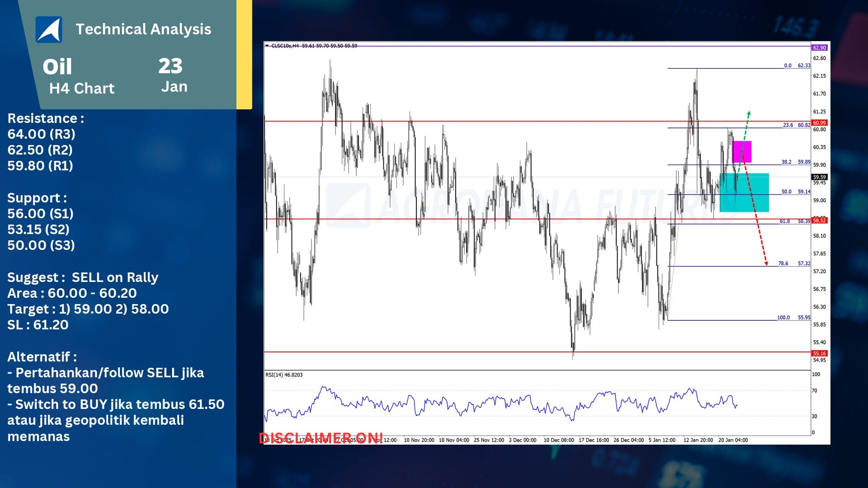Click the black 59.59 current price tag
The image size is (868, 488).
click(819, 177)
